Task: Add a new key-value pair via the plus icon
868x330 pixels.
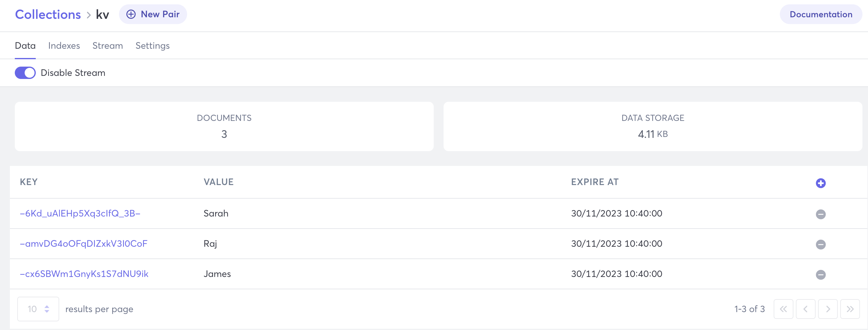Action: click(x=821, y=183)
